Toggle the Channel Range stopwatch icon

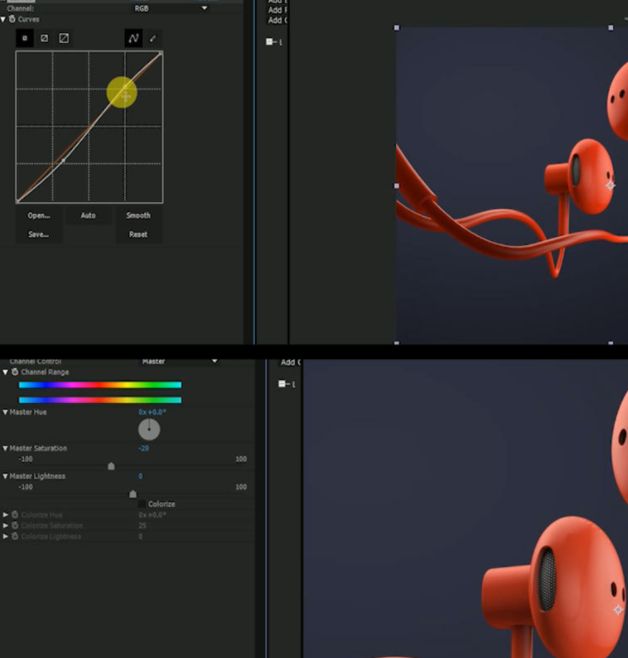tap(15, 372)
